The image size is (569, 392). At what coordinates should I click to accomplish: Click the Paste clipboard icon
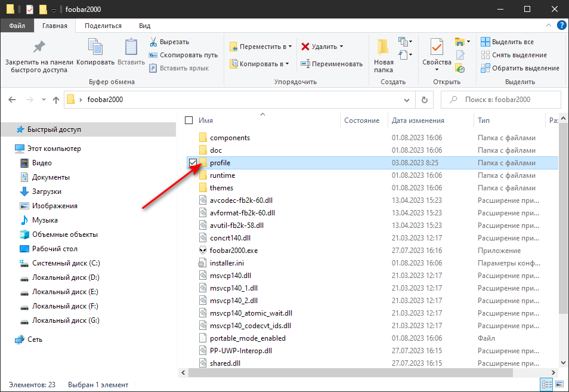coord(131,48)
